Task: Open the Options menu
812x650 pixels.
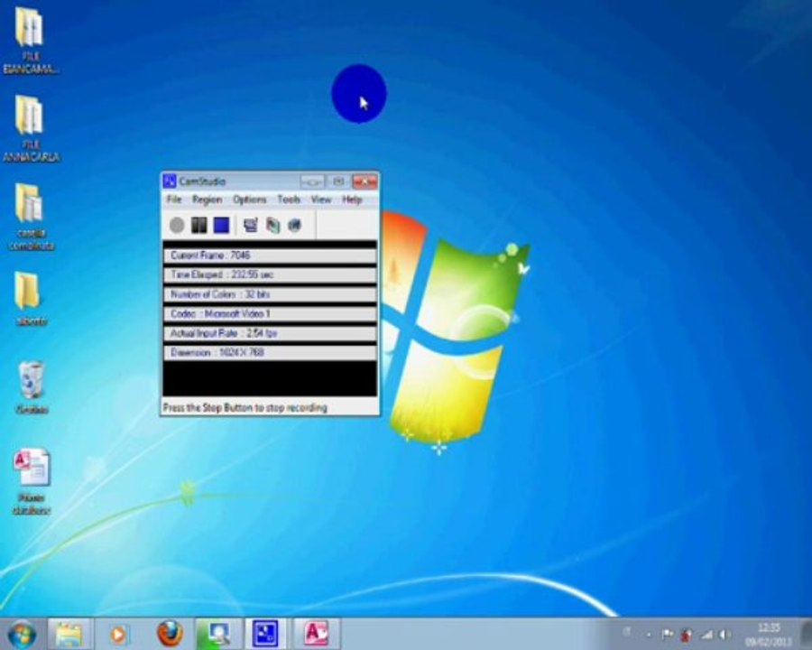Action: (x=249, y=200)
